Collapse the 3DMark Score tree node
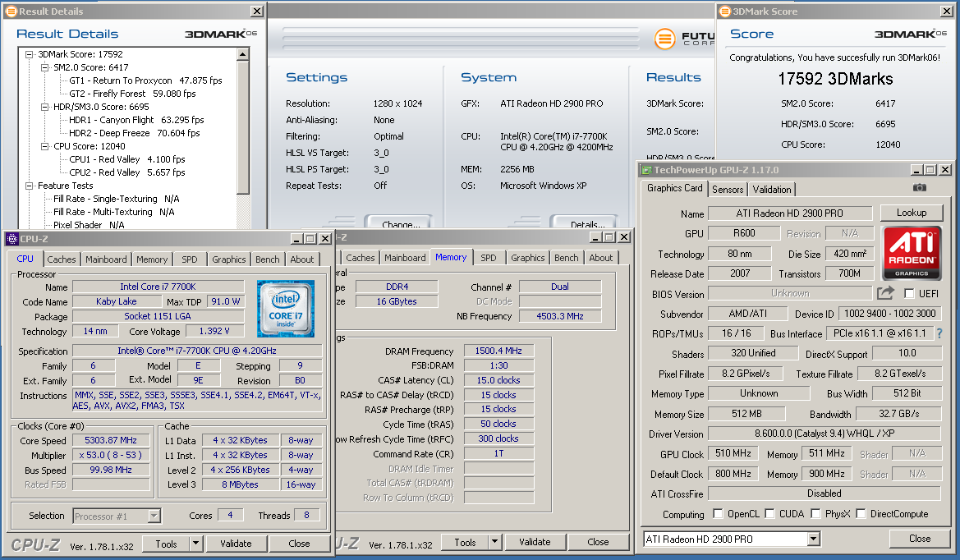Screen dimensions: 960x560 [29, 54]
